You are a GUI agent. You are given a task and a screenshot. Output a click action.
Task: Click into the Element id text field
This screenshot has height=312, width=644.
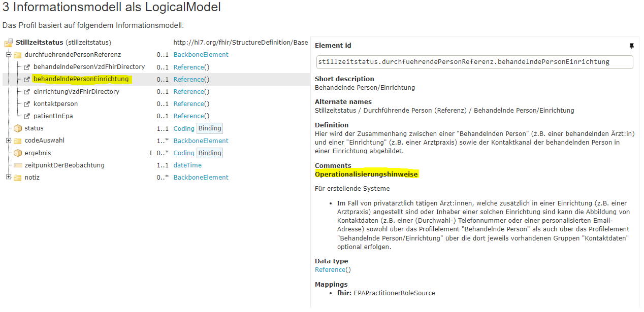(x=474, y=62)
